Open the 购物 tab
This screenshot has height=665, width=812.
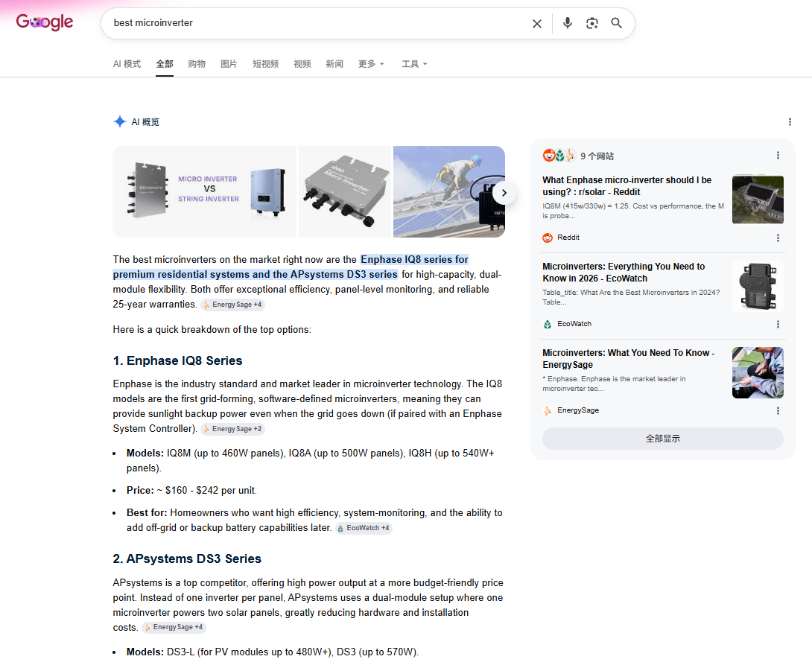click(x=197, y=63)
